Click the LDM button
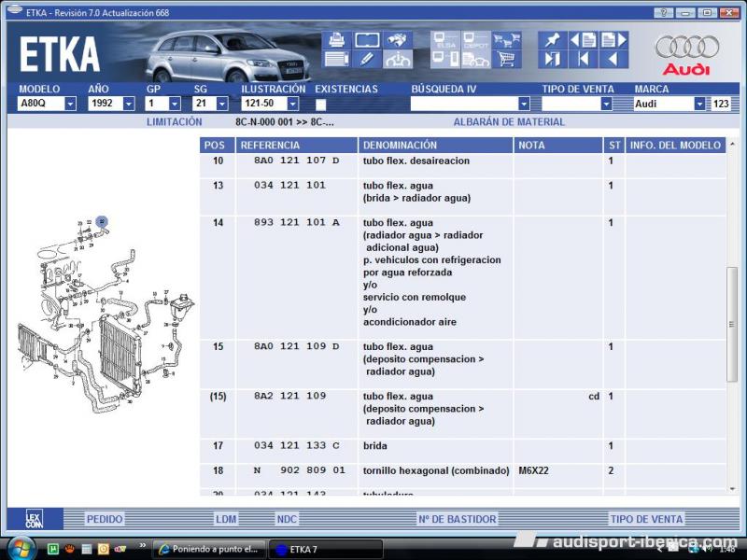This screenshot has width=747, height=560. pyautogui.click(x=226, y=519)
